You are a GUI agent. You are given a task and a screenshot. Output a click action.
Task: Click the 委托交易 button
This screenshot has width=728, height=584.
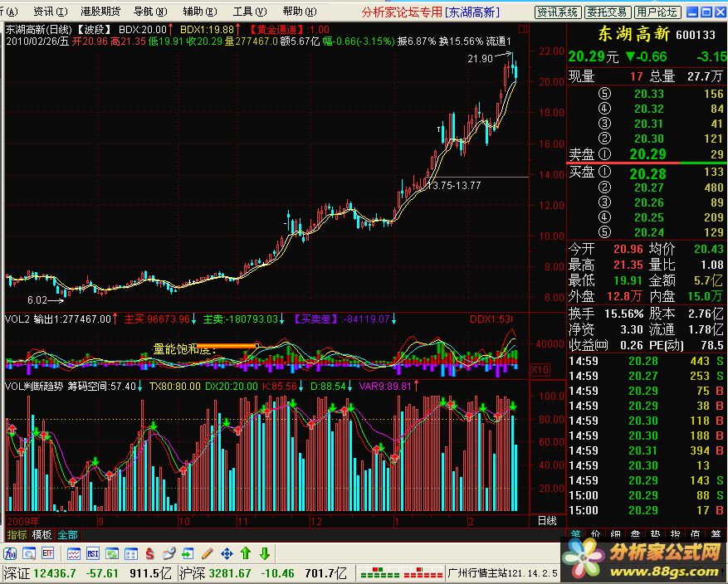tap(608, 12)
